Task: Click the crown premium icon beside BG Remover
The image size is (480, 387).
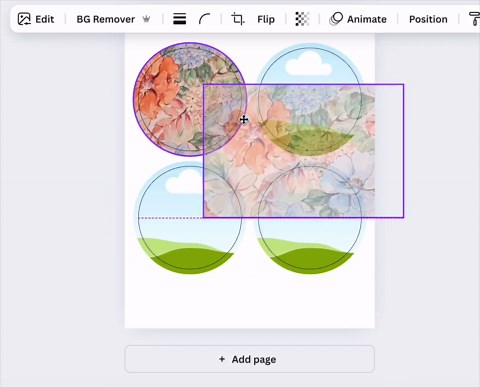Action: point(146,19)
